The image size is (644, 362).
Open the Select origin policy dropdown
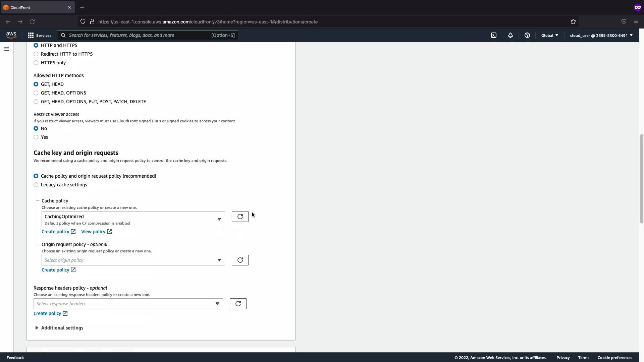pyautogui.click(x=133, y=260)
